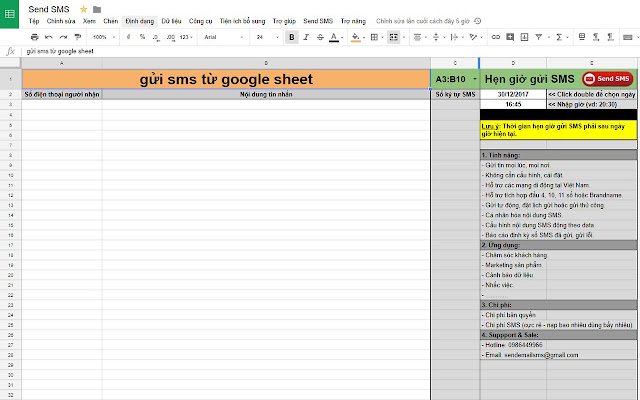640x400 pixels.
Task: Select the 'gửi sms từ google sheet' title cell
Action: click(226, 79)
